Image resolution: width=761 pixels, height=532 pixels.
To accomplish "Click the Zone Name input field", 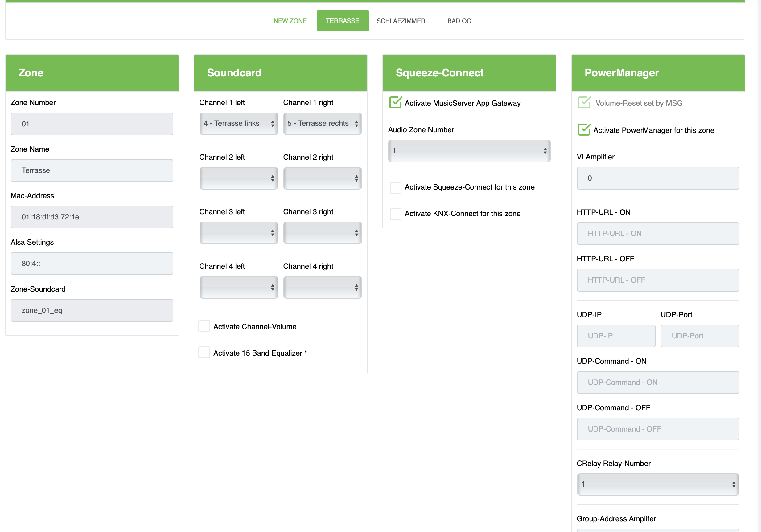I will tap(92, 170).
